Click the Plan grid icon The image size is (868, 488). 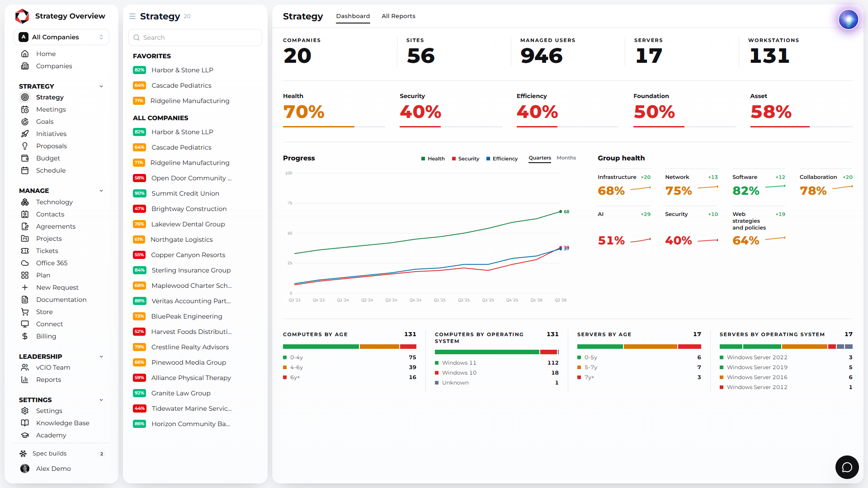tap(25, 275)
